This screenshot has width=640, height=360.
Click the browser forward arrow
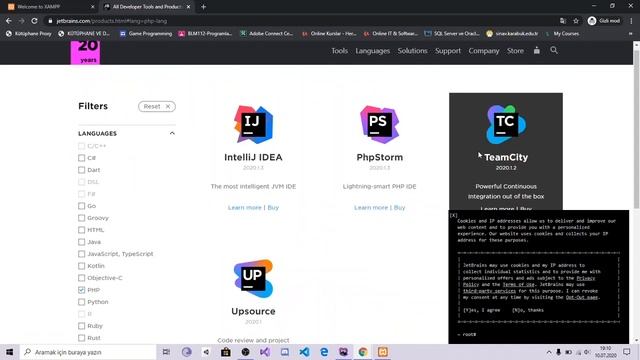click(22, 21)
